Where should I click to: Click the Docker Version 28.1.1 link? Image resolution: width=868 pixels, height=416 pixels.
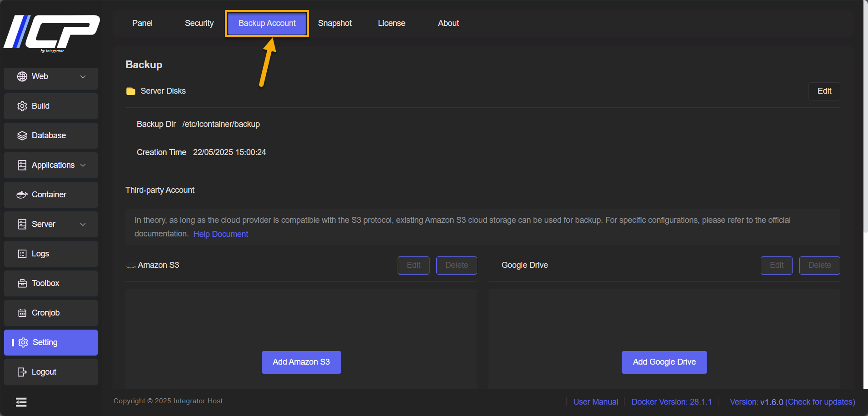coord(672,402)
